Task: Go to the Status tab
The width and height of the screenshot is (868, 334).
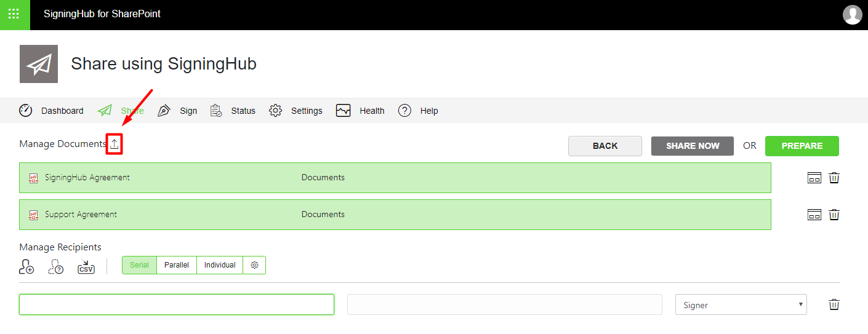Action: [x=233, y=111]
